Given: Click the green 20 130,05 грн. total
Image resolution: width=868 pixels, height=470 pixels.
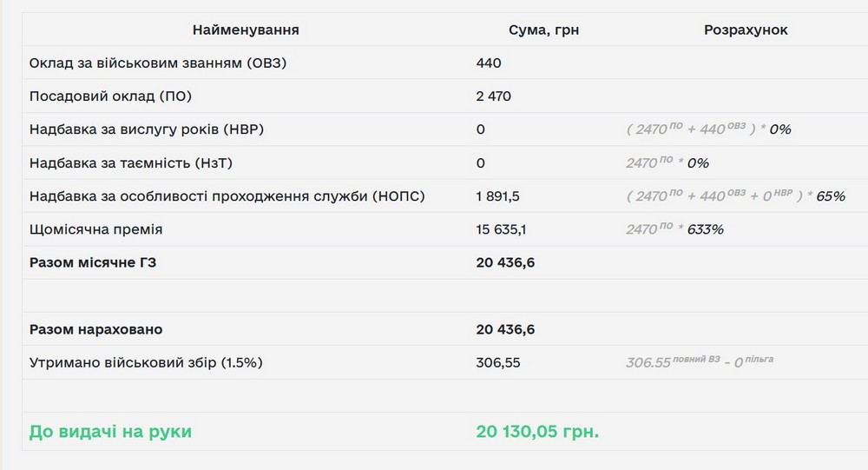Looking at the screenshot, I should 537,431.
